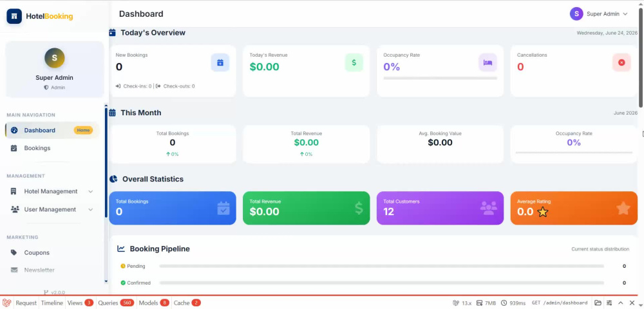
Task: Click the 13.x Laravel version indicator
Action: point(462,303)
